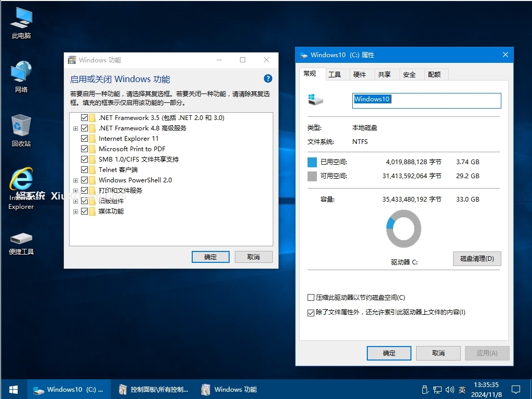Switch input language via 英 indicator
This screenshot has width=532, height=399.
[462, 390]
